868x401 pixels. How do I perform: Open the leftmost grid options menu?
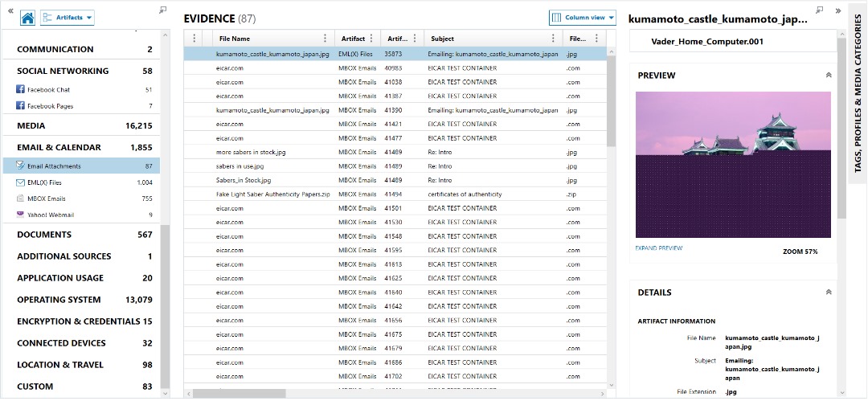(194, 39)
